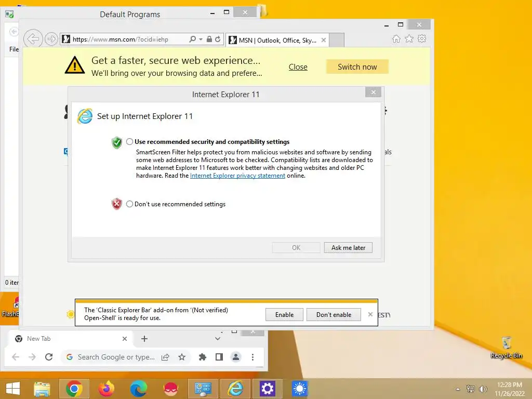
Task: Close Chrome's New Tab
Action: pyautogui.click(x=125, y=339)
